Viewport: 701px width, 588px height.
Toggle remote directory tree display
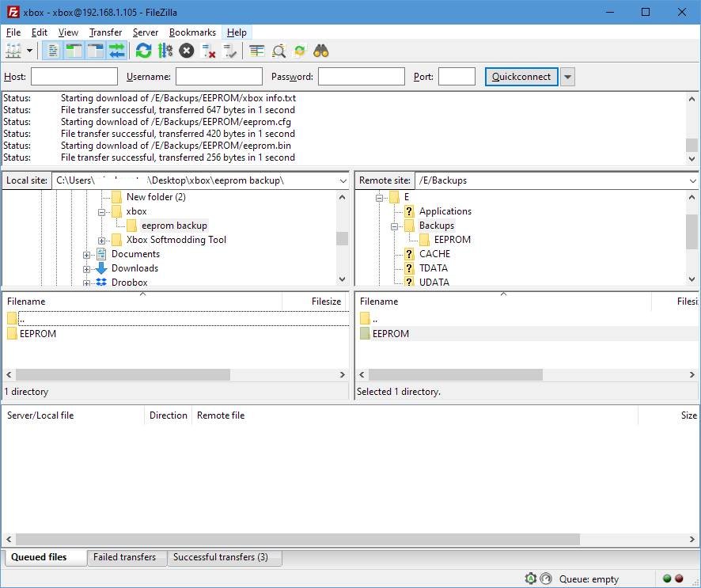[x=95, y=51]
